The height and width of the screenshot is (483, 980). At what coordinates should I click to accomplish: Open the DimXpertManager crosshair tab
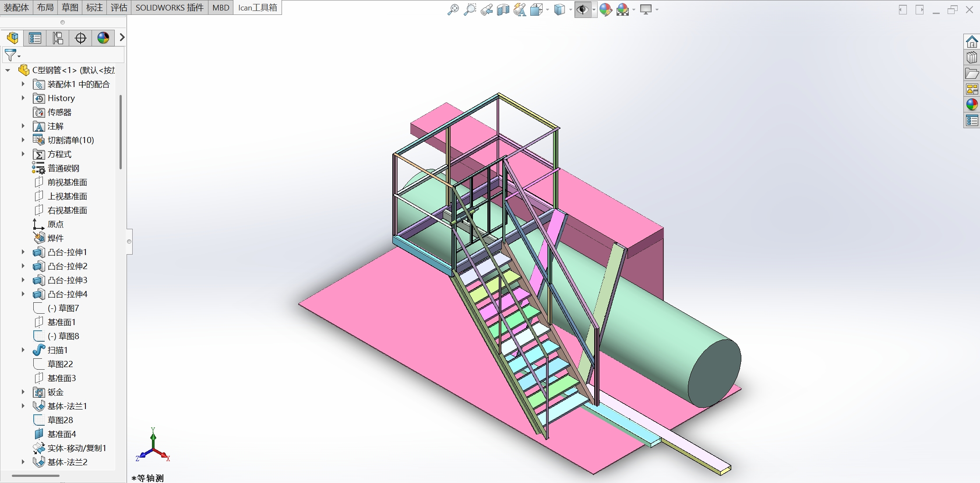[81, 38]
